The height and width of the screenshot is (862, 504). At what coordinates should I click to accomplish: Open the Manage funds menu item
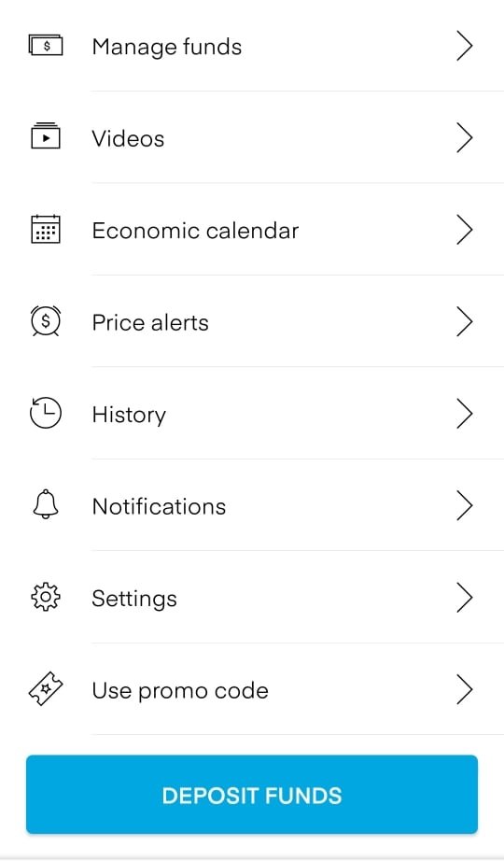point(252,46)
